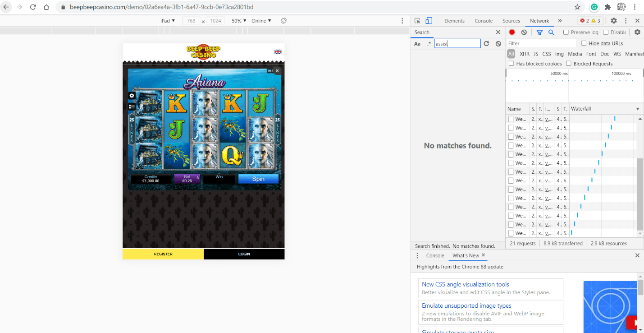Open the drawer's Console tab
This screenshot has height=333, width=644.
click(435, 255)
